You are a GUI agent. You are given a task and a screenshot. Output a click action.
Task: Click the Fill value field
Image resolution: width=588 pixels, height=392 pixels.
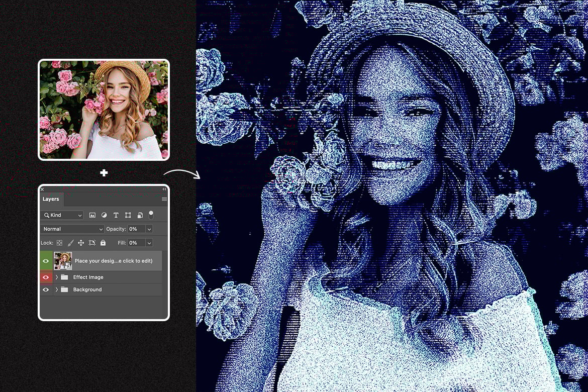[x=136, y=243]
